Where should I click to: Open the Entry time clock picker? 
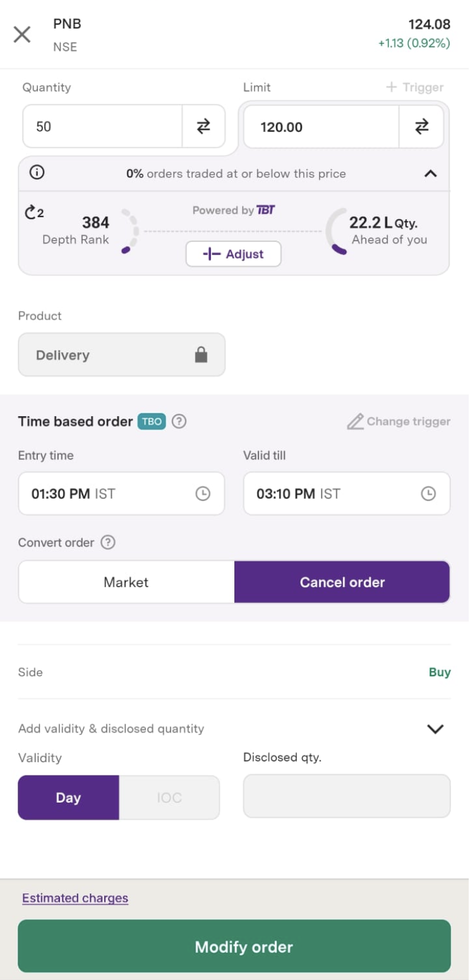(202, 494)
